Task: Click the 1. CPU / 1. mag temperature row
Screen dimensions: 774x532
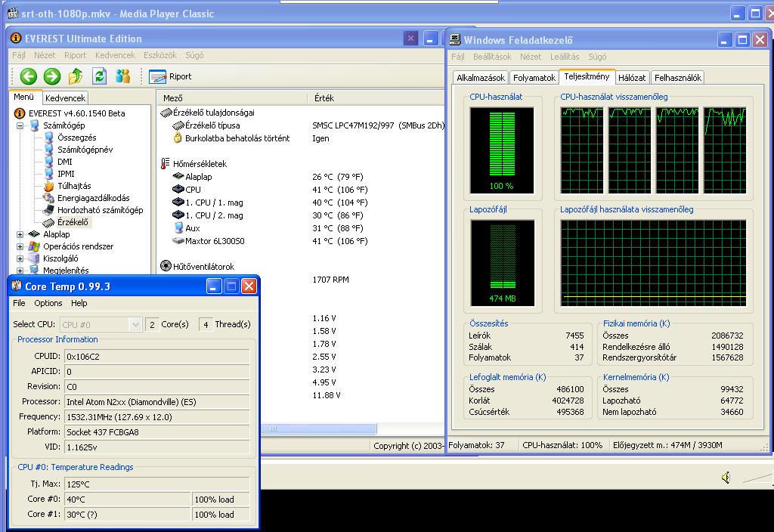Action: tap(302, 203)
